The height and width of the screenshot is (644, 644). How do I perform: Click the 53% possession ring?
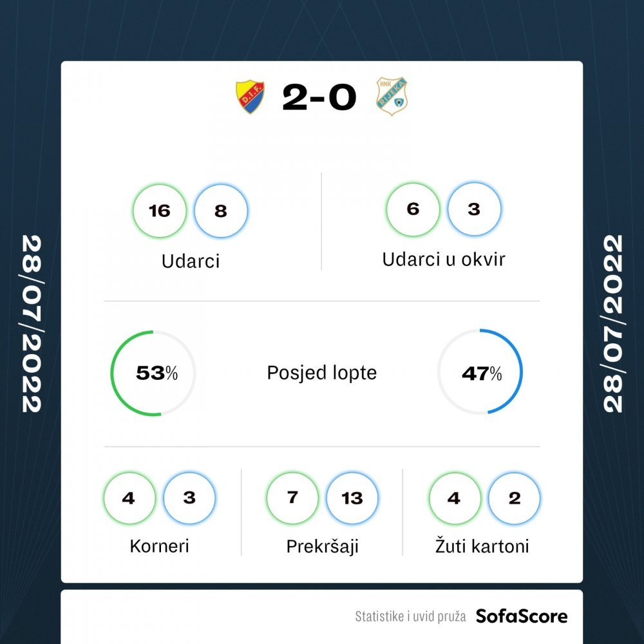click(x=153, y=373)
